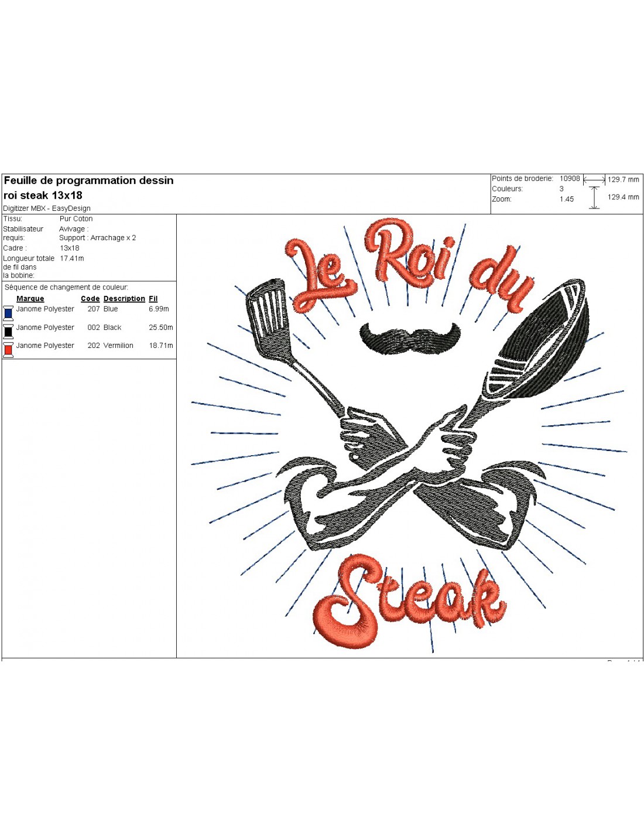Click the red 'Steak' lettering
This screenshot has width=644, height=833.
(x=410, y=603)
